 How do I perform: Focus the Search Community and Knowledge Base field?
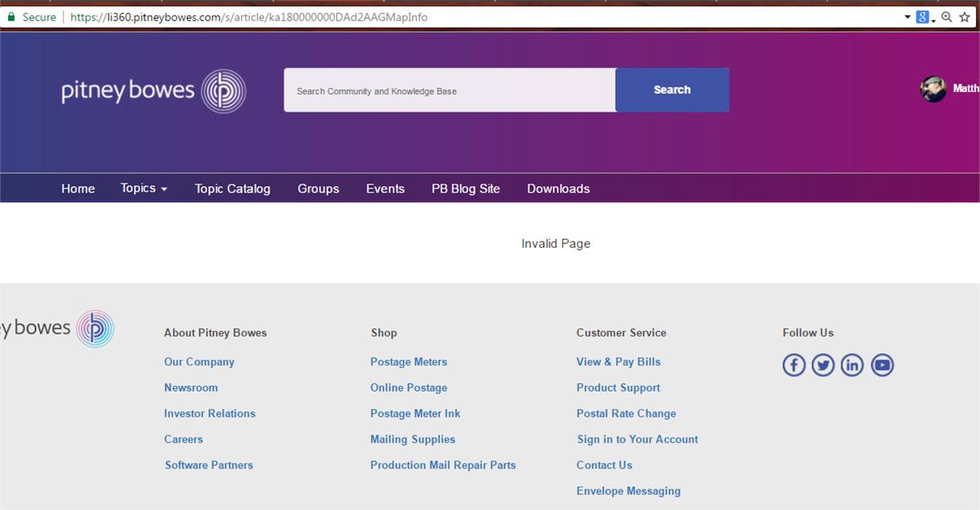point(450,90)
